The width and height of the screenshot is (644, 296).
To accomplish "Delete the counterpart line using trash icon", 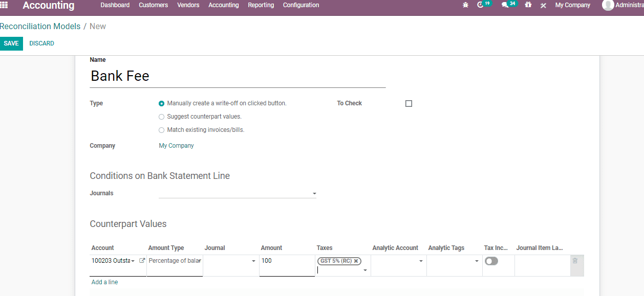I will pos(576,261).
